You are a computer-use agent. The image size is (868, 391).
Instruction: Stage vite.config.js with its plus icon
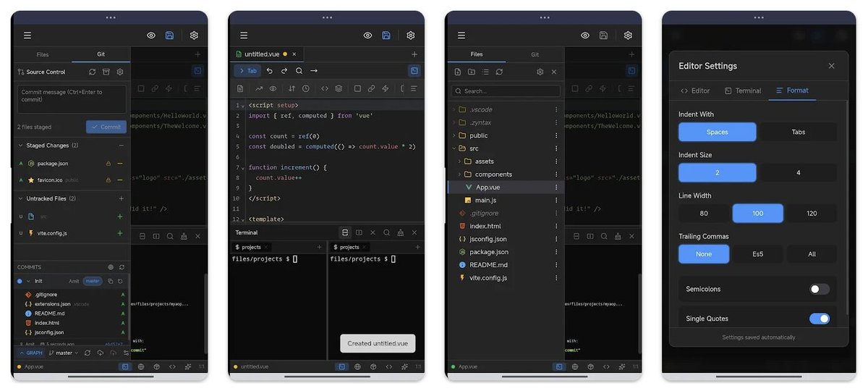click(x=120, y=233)
